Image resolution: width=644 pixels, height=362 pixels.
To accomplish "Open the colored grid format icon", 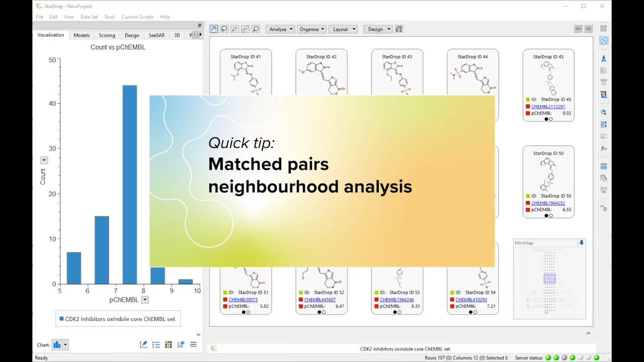I will pos(399,29).
